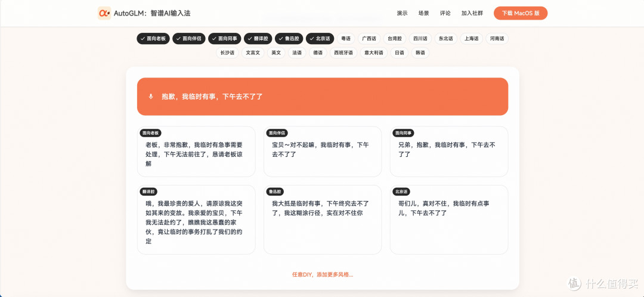Select the result text starting 哦，我最珍贵的爱人
644x297 pixels.
(194, 222)
